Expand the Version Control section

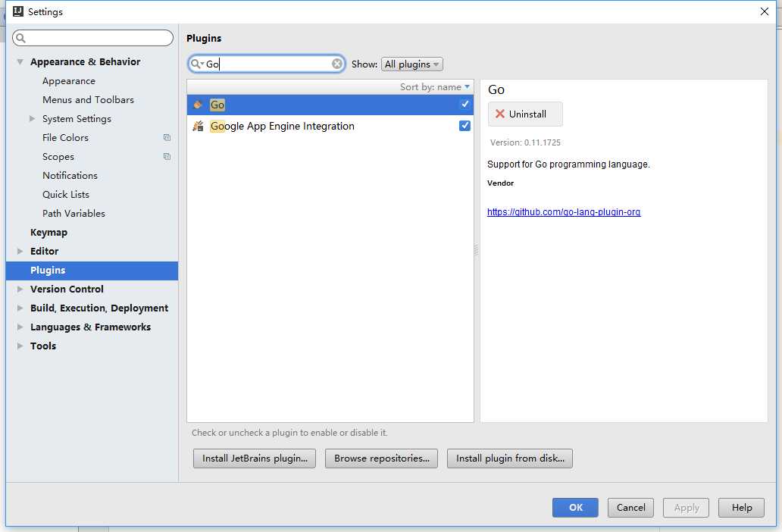[20, 289]
